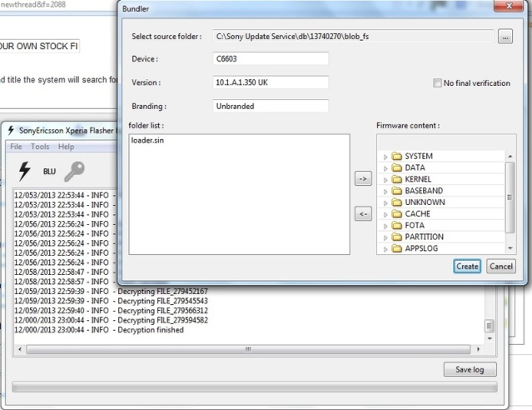Image resolution: width=532 pixels, height=410 pixels.
Task: Click Flasher log vertical scrollbar thumb
Action: pyautogui.click(x=489, y=327)
